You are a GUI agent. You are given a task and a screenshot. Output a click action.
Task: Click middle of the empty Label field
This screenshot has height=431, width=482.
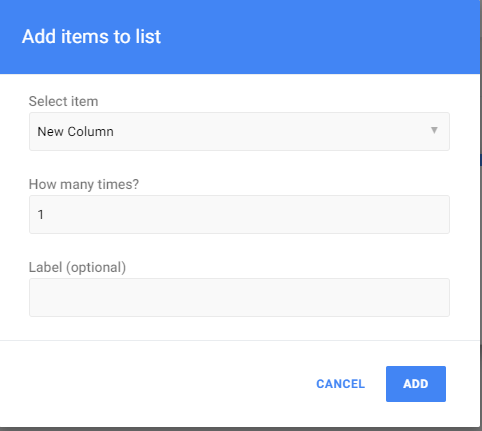click(x=239, y=297)
